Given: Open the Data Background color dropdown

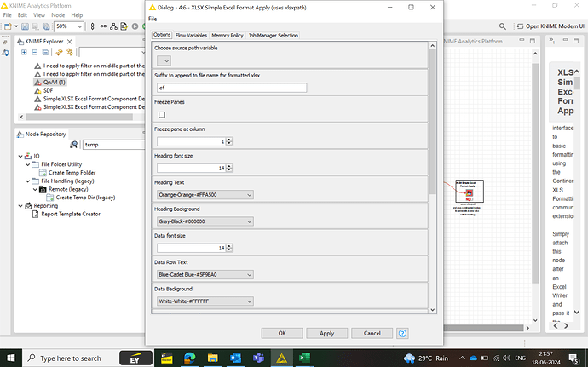Looking at the screenshot, I should coord(205,301).
